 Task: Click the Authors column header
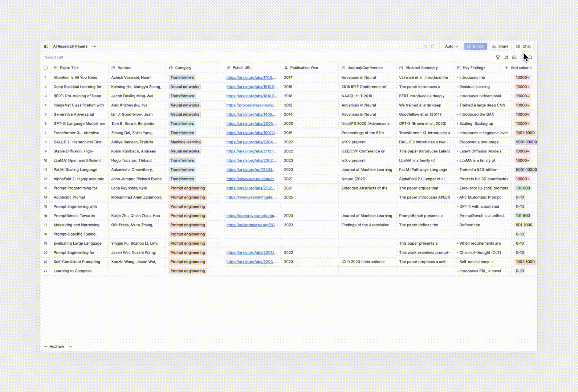tap(137, 68)
